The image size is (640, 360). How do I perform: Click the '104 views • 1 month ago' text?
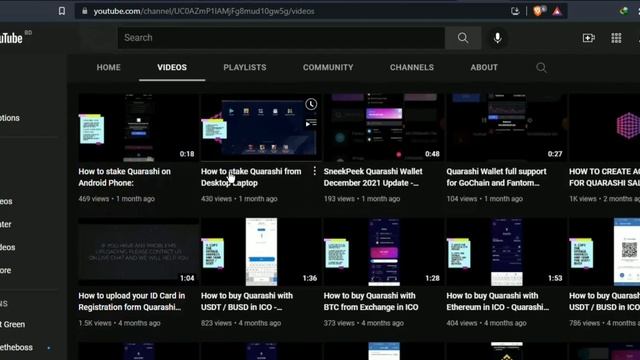pyautogui.click(x=484, y=199)
